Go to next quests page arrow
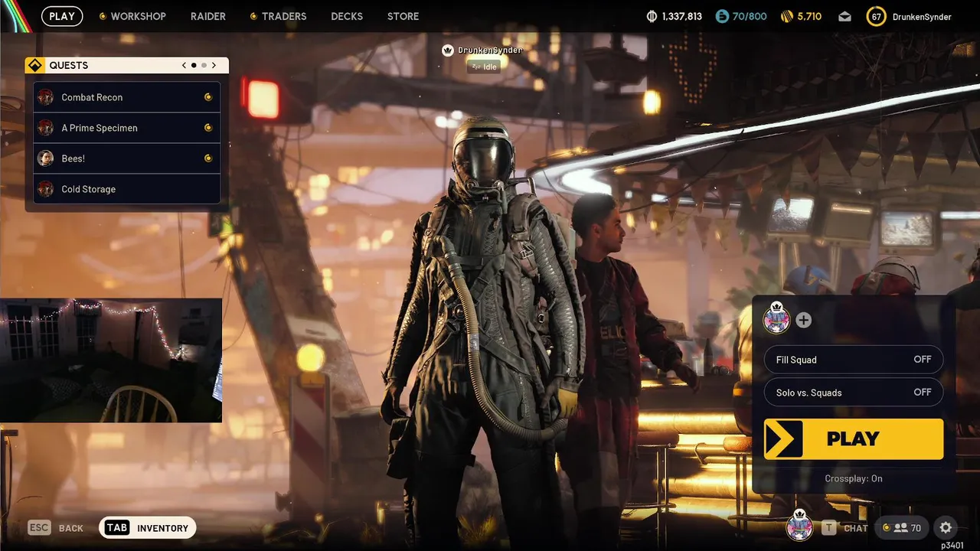Screen dimensions: 980x551 click(214, 65)
